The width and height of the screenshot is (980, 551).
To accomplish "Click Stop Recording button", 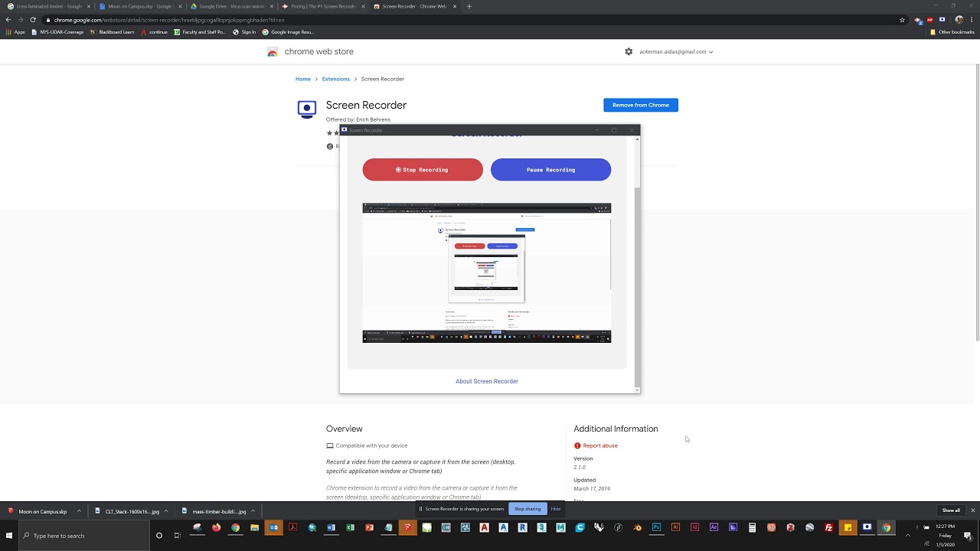I will coord(423,170).
